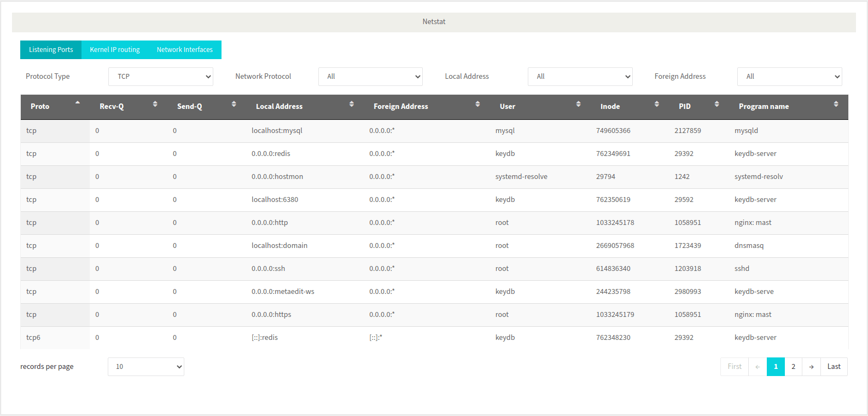Image resolution: width=868 pixels, height=416 pixels.
Task: Select current page 1 button
Action: 776,367
